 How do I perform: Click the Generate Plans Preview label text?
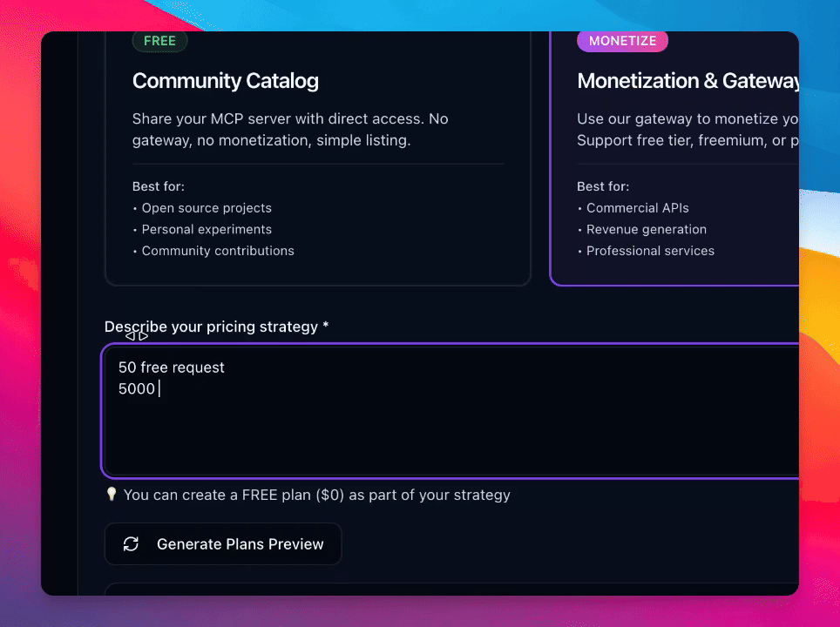[240, 544]
